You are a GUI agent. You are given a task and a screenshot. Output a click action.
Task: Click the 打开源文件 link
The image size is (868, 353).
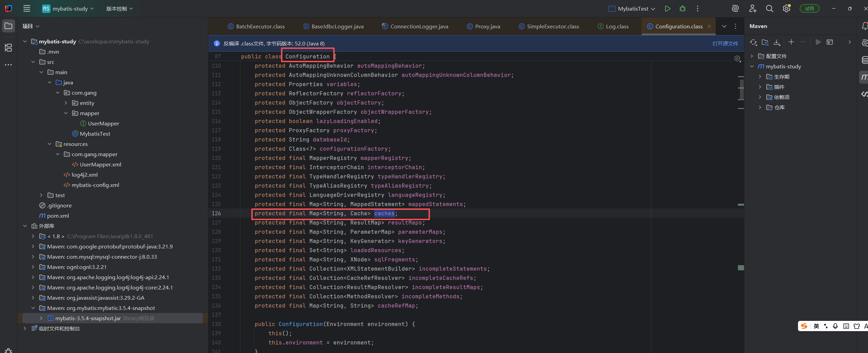point(725,43)
